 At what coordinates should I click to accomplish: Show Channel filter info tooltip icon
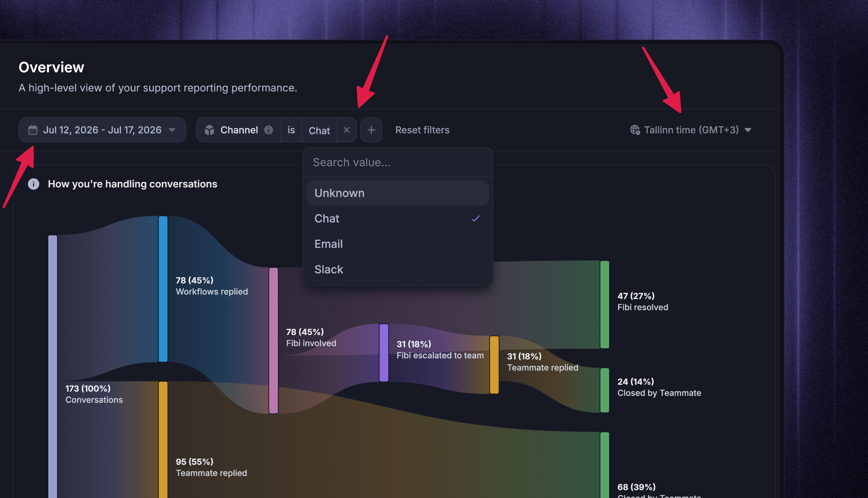coord(268,130)
